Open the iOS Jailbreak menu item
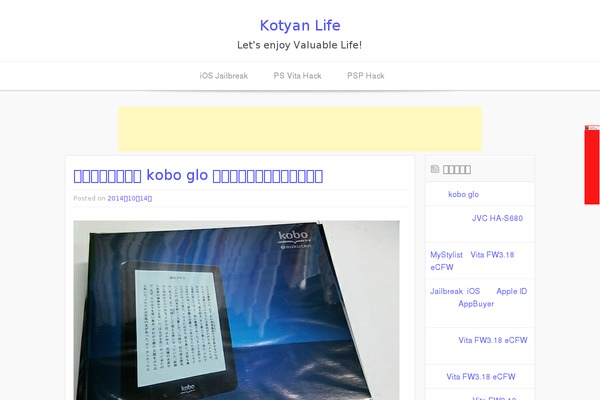600x400 pixels. pos(224,76)
